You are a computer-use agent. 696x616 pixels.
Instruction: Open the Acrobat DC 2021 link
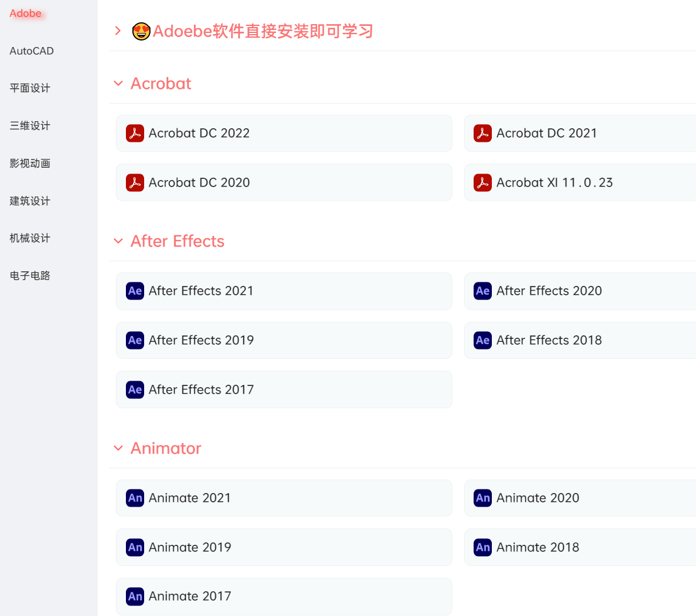click(x=546, y=134)
